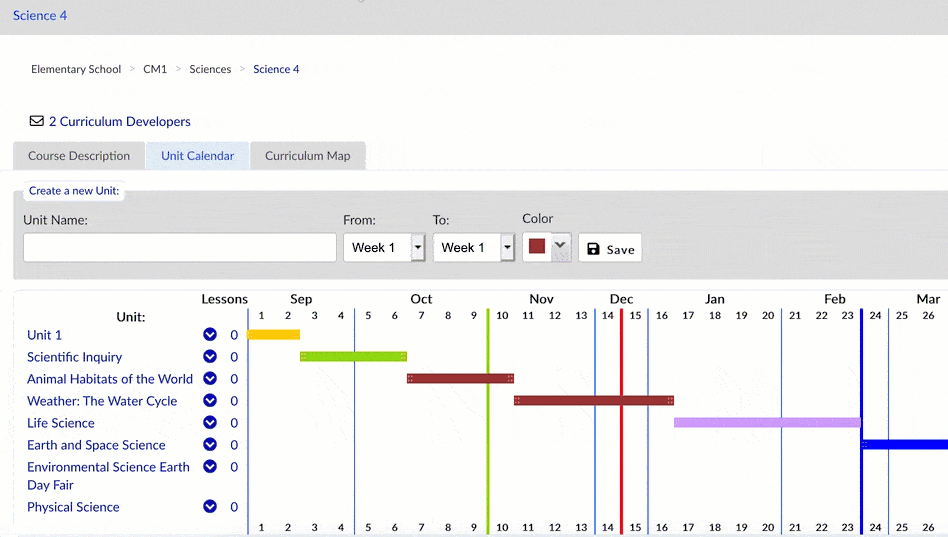Image resolution: width=948 pixels, height=537 pixels.
Task: Expand the Environmental Science Earth Day Fair row
Action: click(x=210, y=467)
